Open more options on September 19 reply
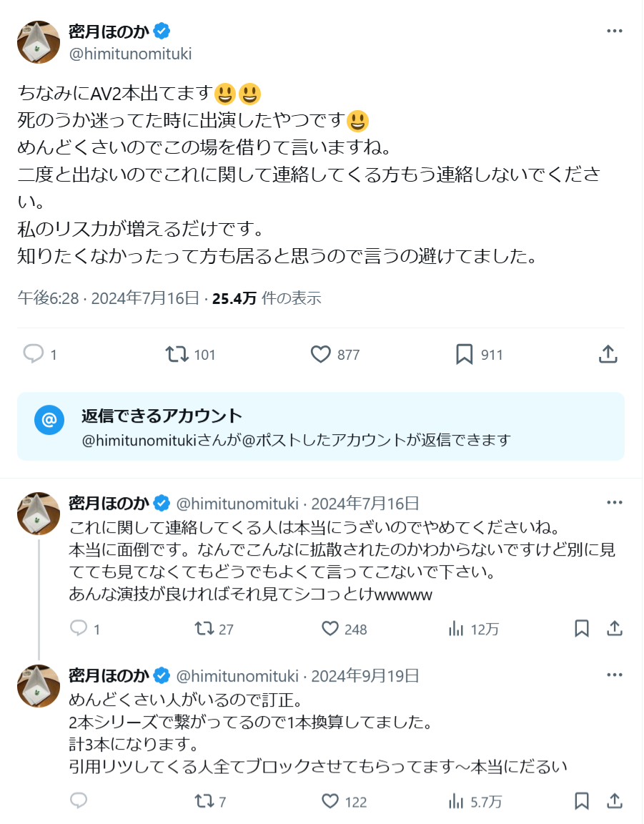 tap(614, 675)
